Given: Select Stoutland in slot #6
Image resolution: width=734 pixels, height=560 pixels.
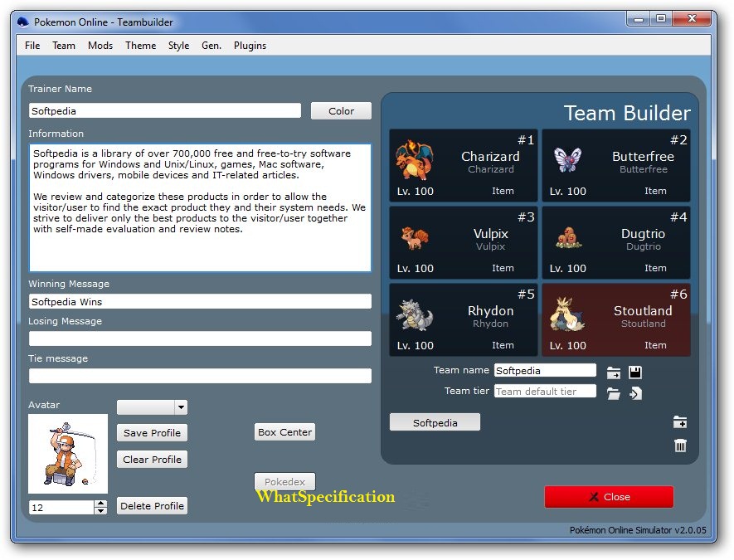Looking at the screenshot, I should (x=615, y=319).
